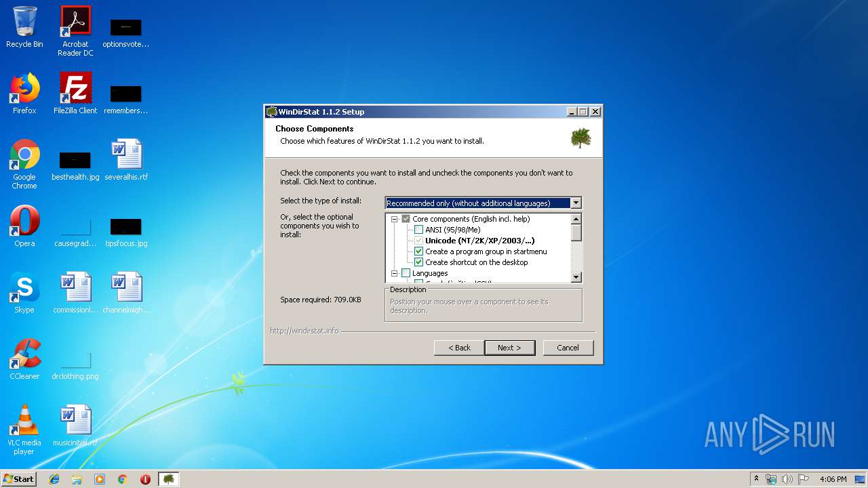Launch VLC media player shortcut
This screenshot has height=488, width=868.
(24, 430)
